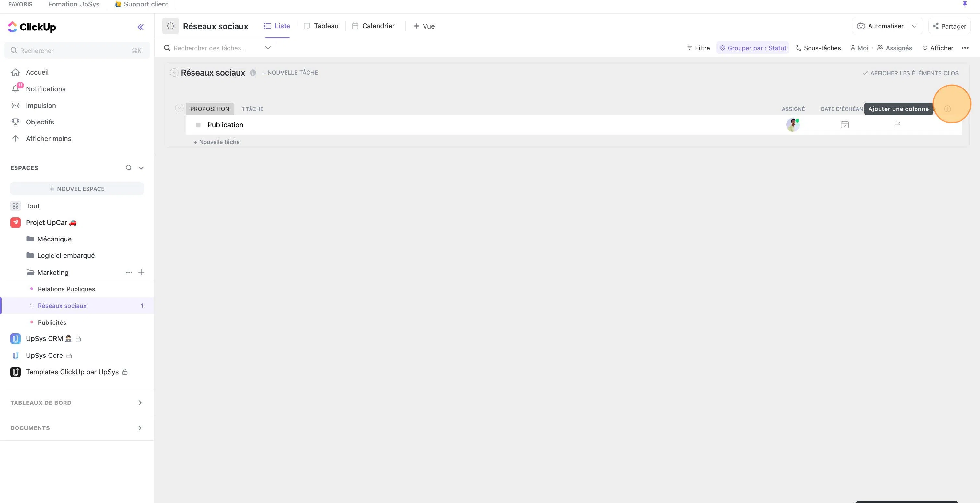This screenshot has height=503, width=980.
Task: Expand the TABLEAUX DE BORD section
Action: pyautogui.click(x=140, y=403)
